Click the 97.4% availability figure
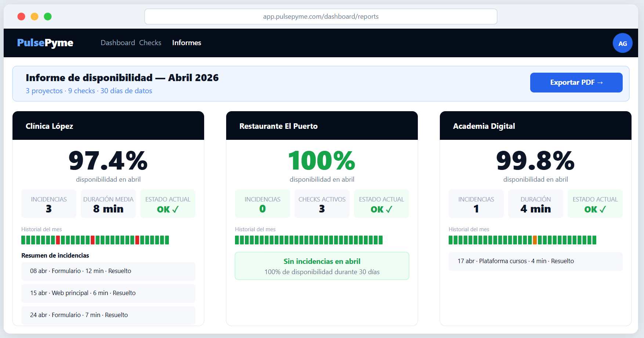 108,161
